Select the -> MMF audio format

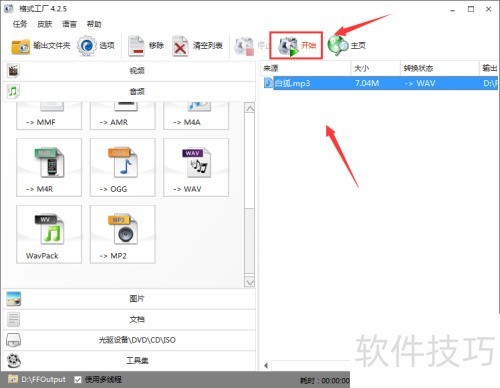[49, 116]
